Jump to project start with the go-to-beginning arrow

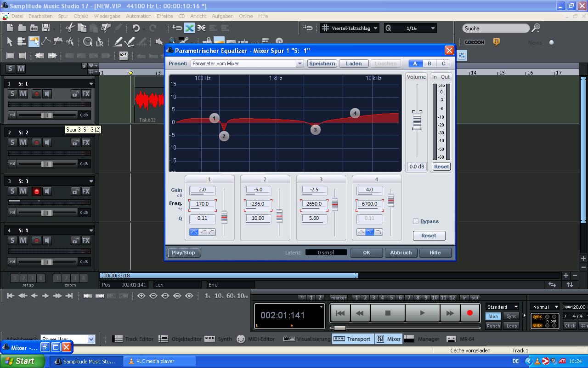click(10, 296)
